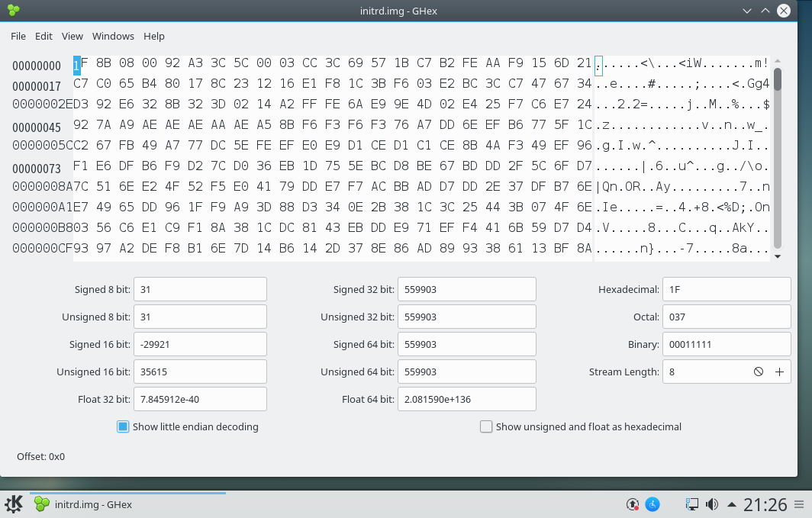
Task: Open the window shade chevron in title bar
Action: point(746,11)
